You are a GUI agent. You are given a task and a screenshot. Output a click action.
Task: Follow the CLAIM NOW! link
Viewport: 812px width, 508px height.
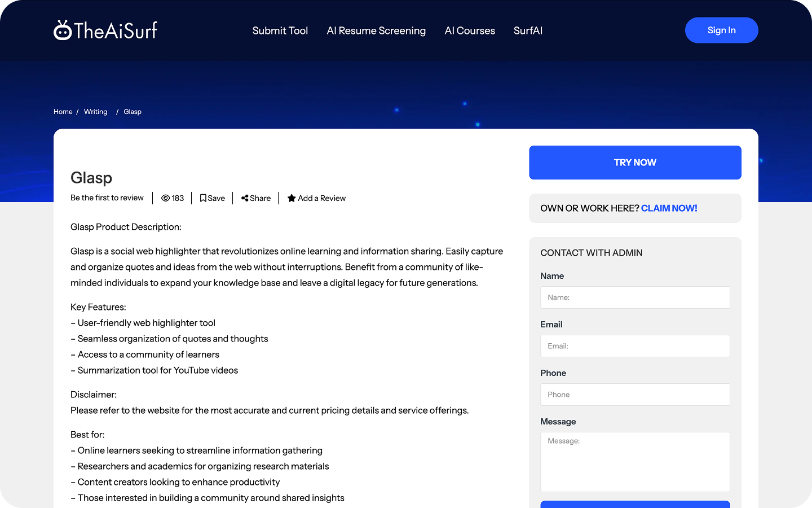pos(669,208)
